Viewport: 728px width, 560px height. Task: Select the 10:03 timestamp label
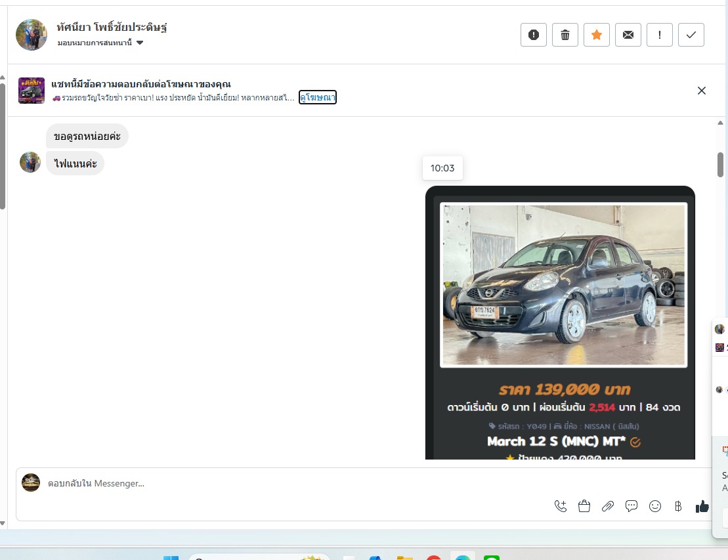click(x=442, y=168)
